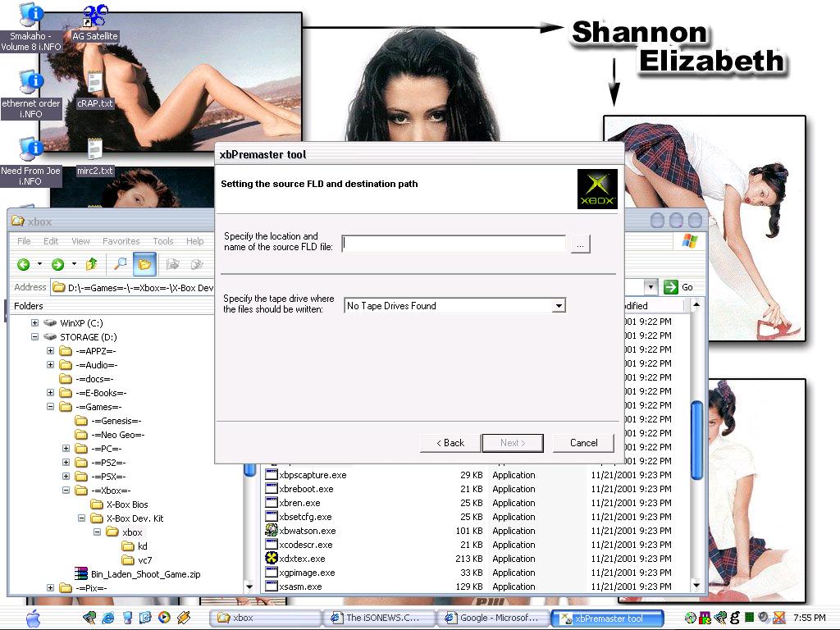Launch Internet Explorer from Quick Launch
Screen dimensions: 840x630
[x=108, y=618]
